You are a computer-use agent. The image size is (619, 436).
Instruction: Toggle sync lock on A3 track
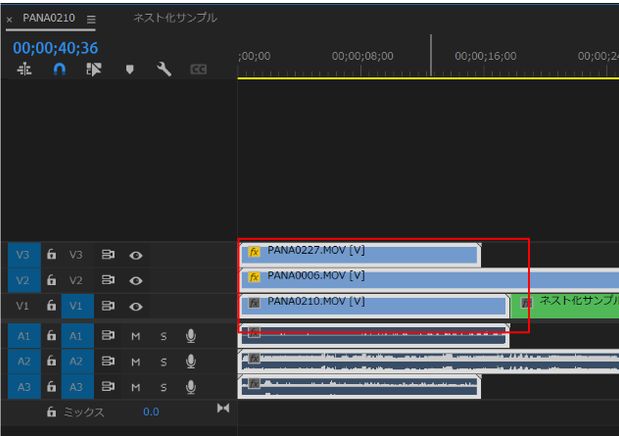point(108,386)
